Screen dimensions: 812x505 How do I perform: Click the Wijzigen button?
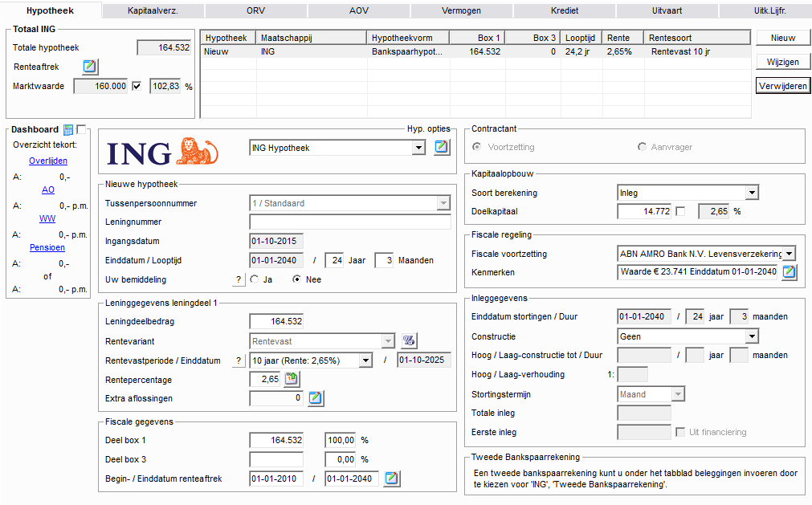pos(783,62)
